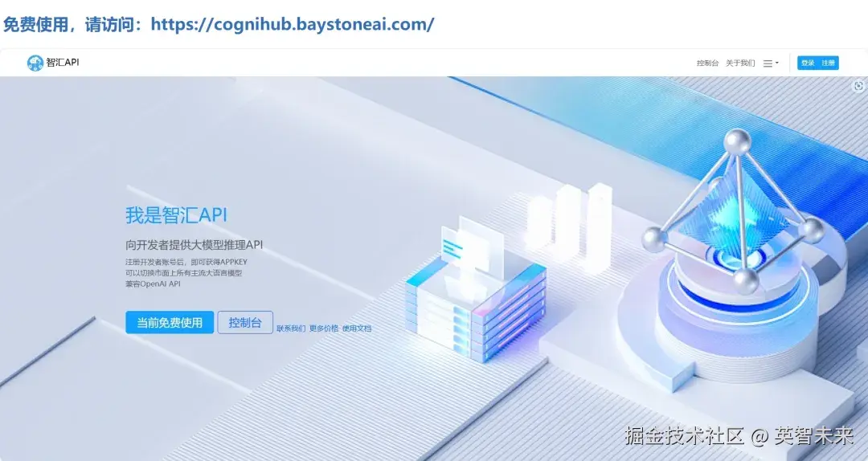The image size is (868, 461).
Task: Click the cognihub.baystoneai.com URL text
Action: point(293,24)
